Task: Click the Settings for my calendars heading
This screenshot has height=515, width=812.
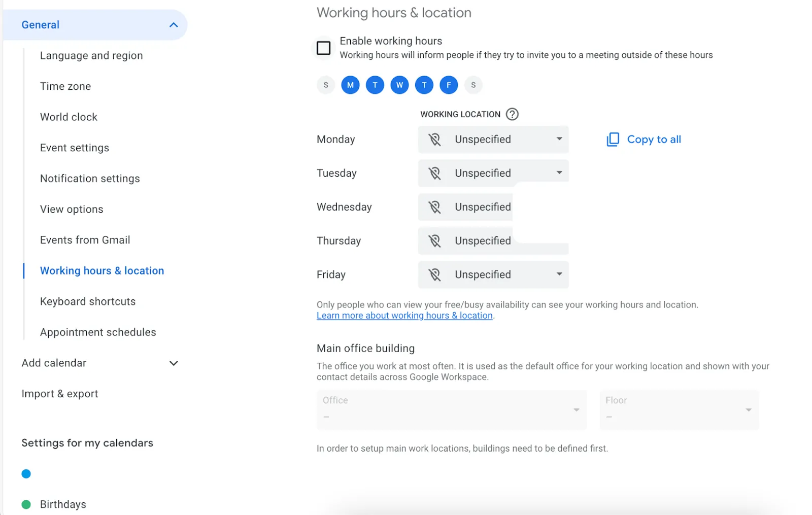Action: (87, 443)
